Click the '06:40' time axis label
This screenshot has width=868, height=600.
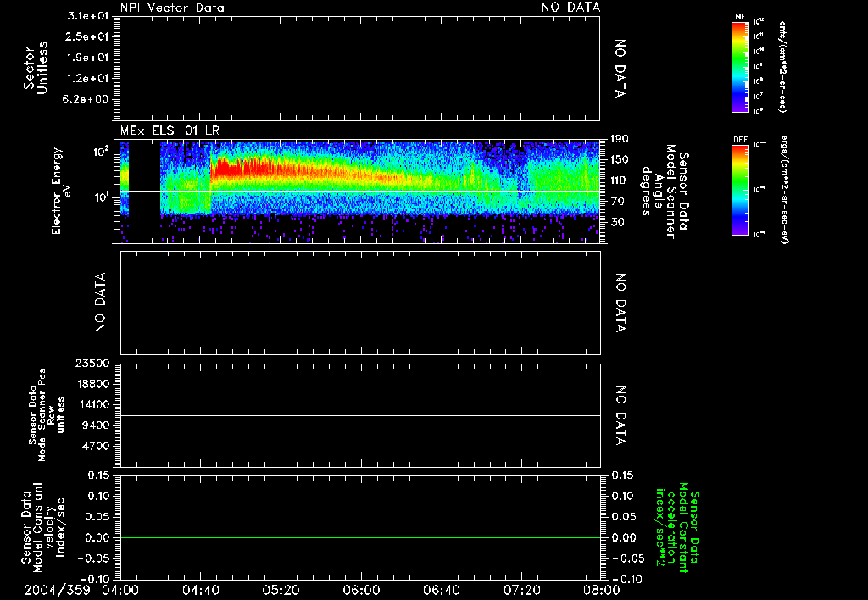click(x=441, y=590)
